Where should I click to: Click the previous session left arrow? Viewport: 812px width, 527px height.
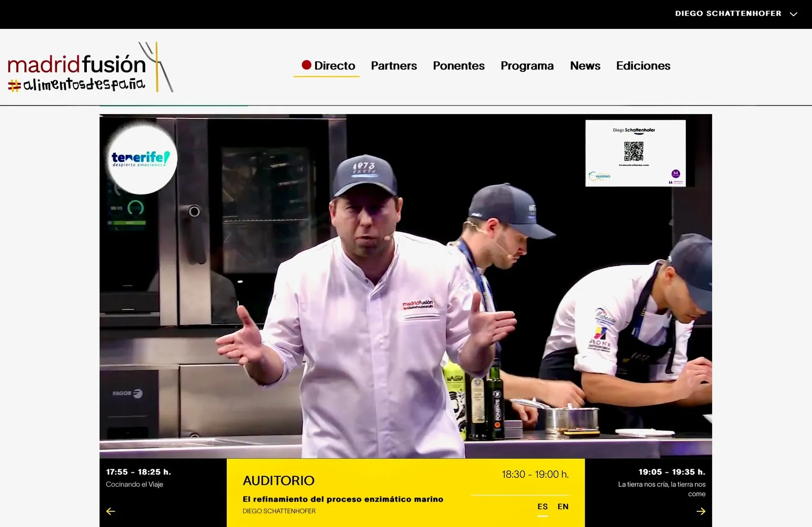tap(111, 511)
